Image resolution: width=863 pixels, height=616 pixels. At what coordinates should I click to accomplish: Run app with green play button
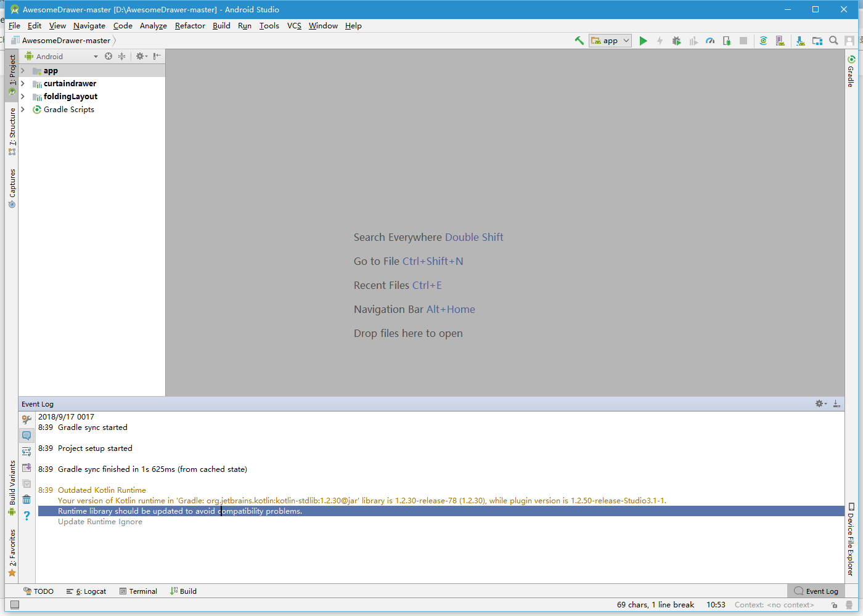pos(643,41)
